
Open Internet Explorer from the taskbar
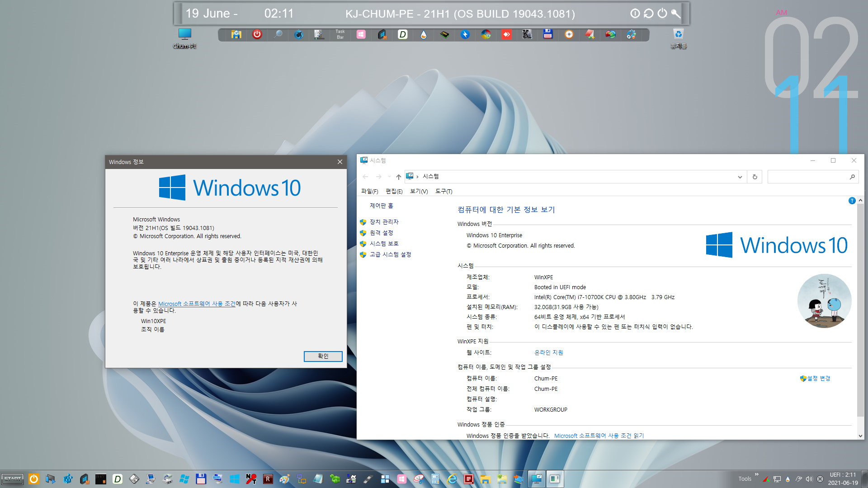click(x=452, y=479)
